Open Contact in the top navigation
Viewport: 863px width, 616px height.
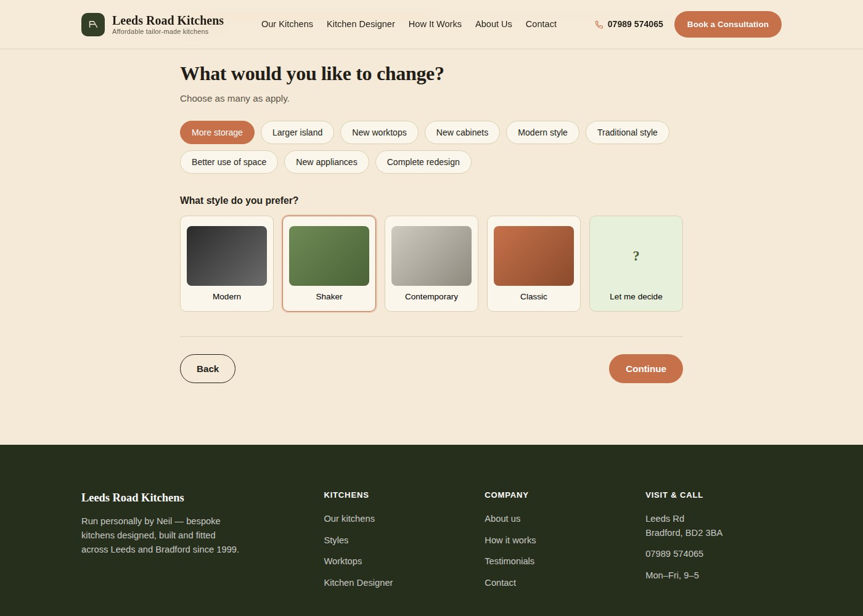point(541,24)
